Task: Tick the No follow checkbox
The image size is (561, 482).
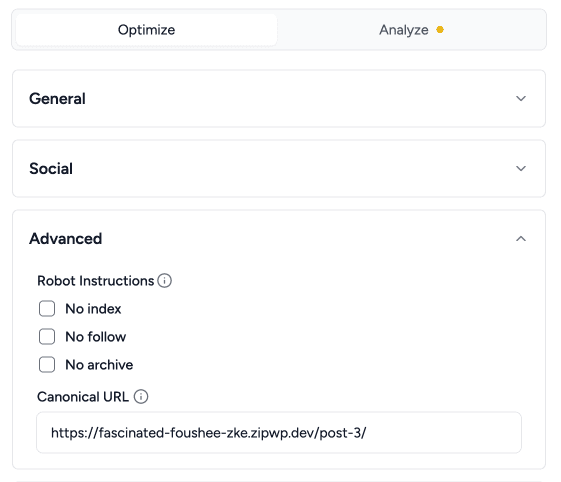Action: (x=47, y=337)
